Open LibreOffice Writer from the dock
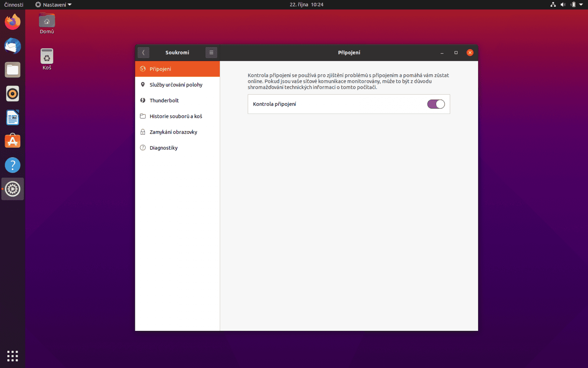Viewport: 588px width, 368px height. pos(12,117)
